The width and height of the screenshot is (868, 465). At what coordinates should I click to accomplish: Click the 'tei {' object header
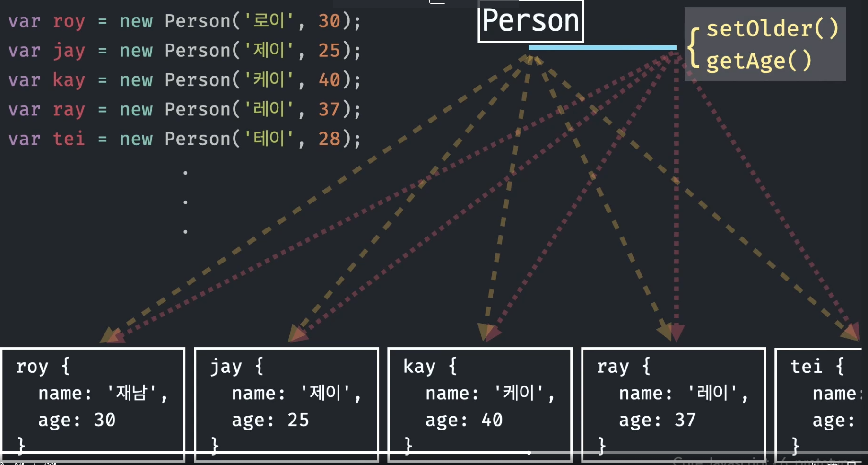click(x=817, y=367)
